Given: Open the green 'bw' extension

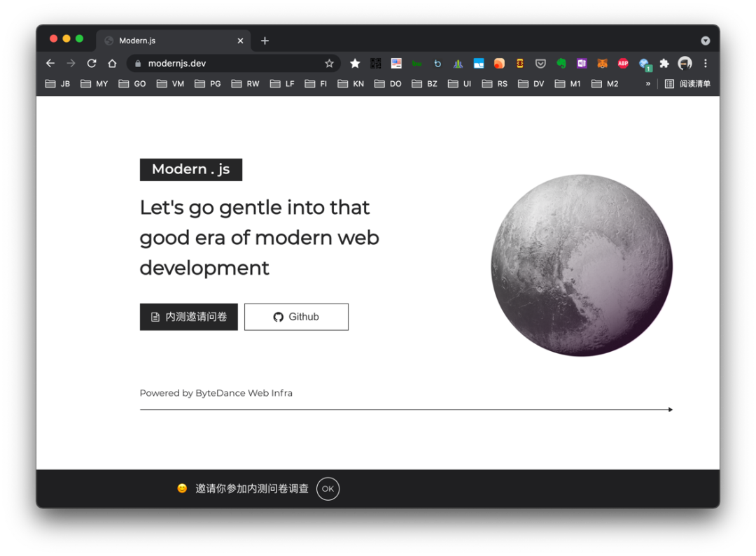Looking at the screenshot, I should click(417, 63).
